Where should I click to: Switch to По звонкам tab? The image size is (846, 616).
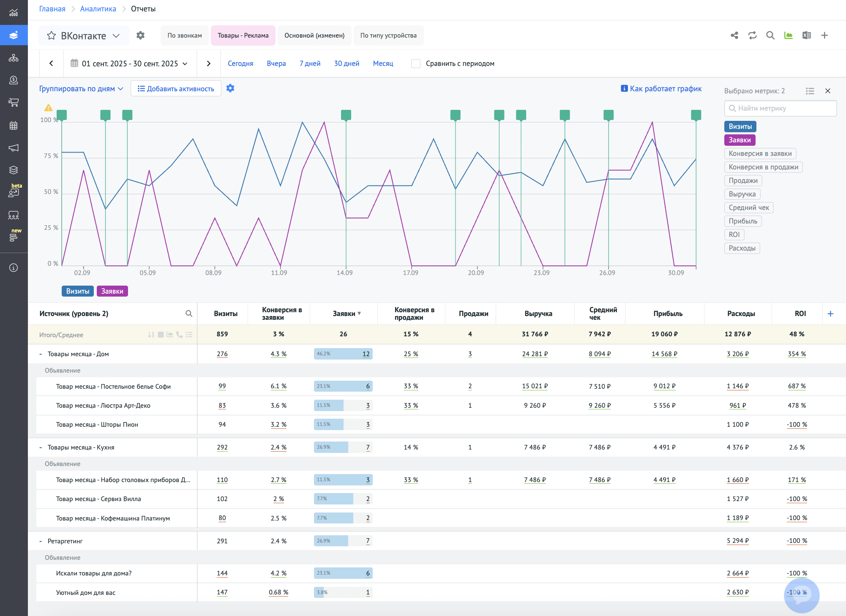pos(184,35)
